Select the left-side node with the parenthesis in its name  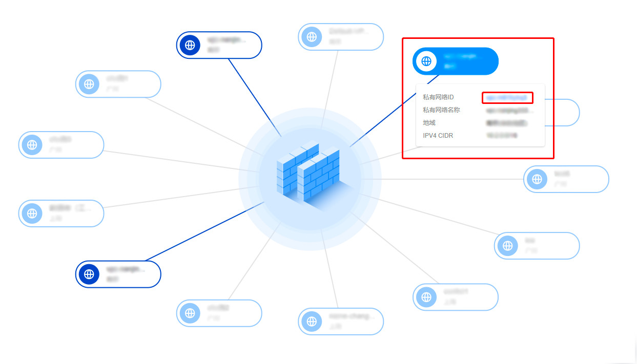[x=61, y=213]
